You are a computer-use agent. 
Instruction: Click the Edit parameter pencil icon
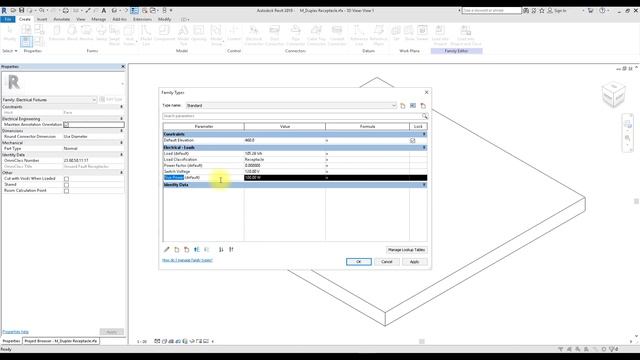click(x=167, y=249)
